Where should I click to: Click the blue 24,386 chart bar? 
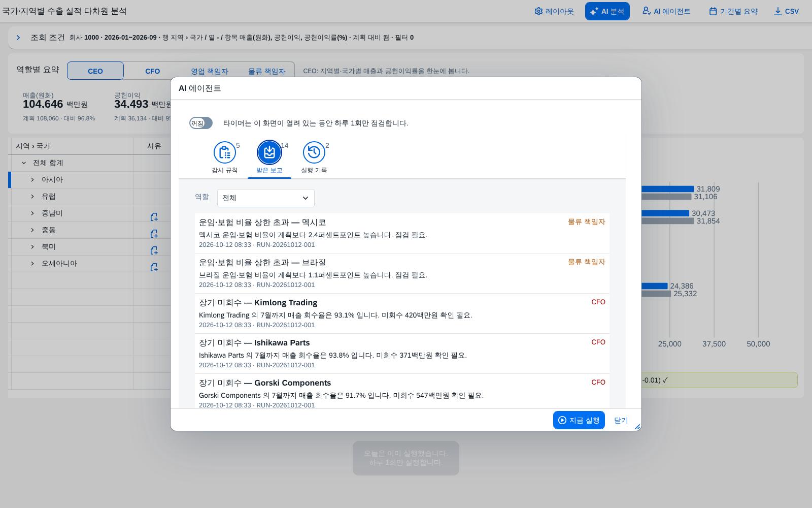(x=655, y=286)
